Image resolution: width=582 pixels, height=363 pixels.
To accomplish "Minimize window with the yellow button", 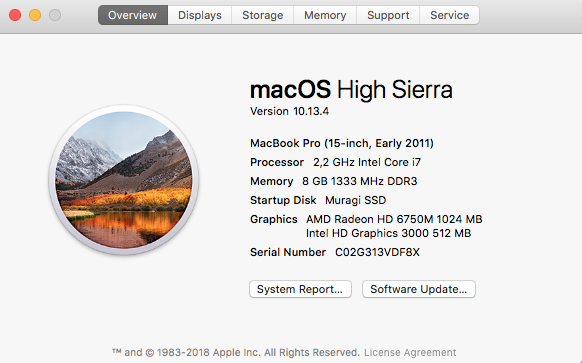I will click(35, 15).
